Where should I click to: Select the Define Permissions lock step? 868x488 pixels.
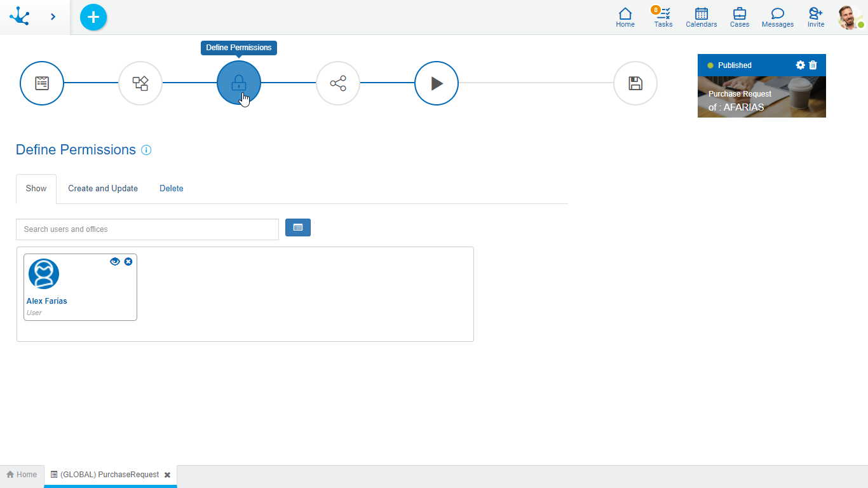coord(239,83)
